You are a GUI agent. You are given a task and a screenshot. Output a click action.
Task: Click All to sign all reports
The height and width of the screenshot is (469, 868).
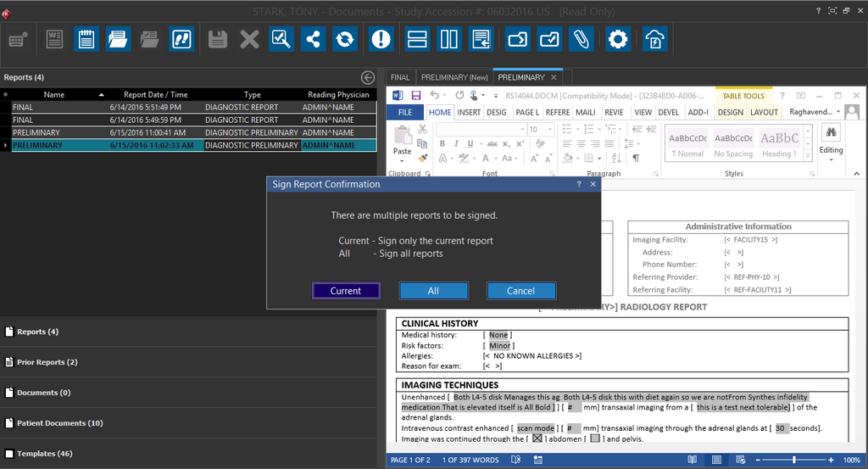click(433, 291)
